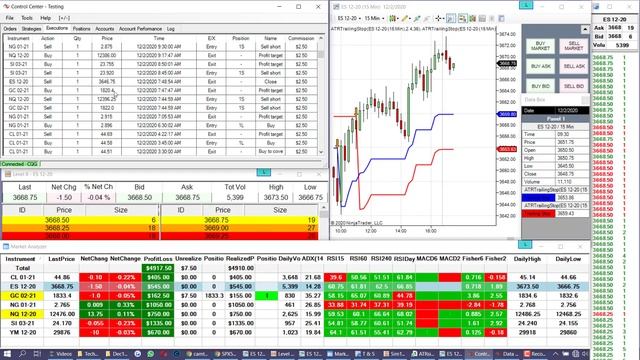The height and width of the screenshot is (360, 640).
Task: Open the drawing tools pencil icon
Action: point(405,18)
